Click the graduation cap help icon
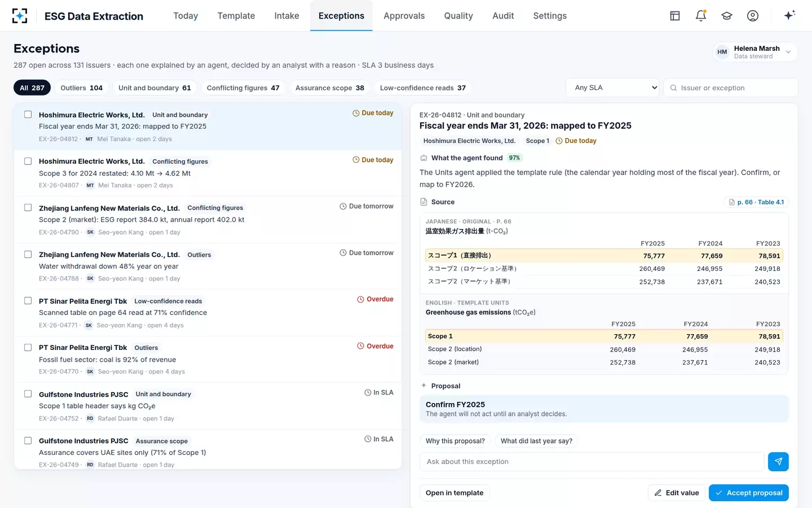Image resolution: width=812 pixels, height=508 pixels. (727, 16)
